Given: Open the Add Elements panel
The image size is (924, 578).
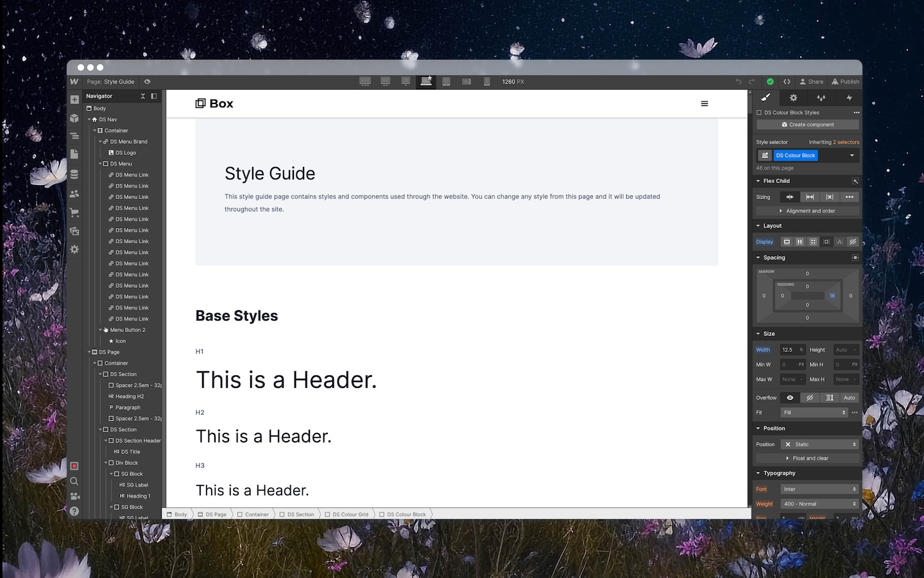Looking at the screenshot, I should (74, 100).
